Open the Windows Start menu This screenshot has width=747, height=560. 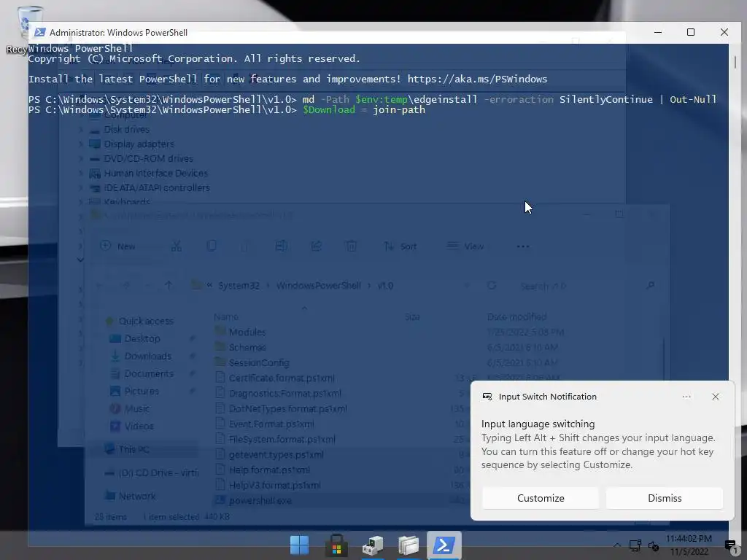point(299,545)
